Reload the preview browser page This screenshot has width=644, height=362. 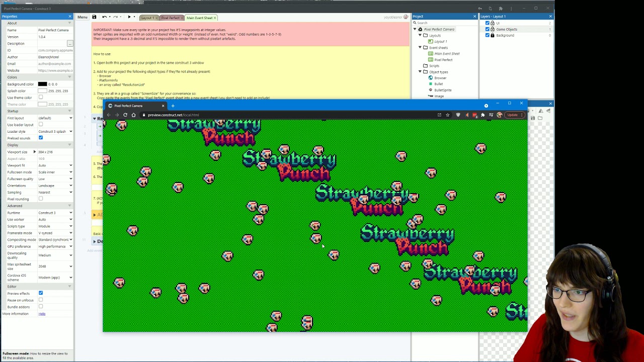tap(125, 115)
